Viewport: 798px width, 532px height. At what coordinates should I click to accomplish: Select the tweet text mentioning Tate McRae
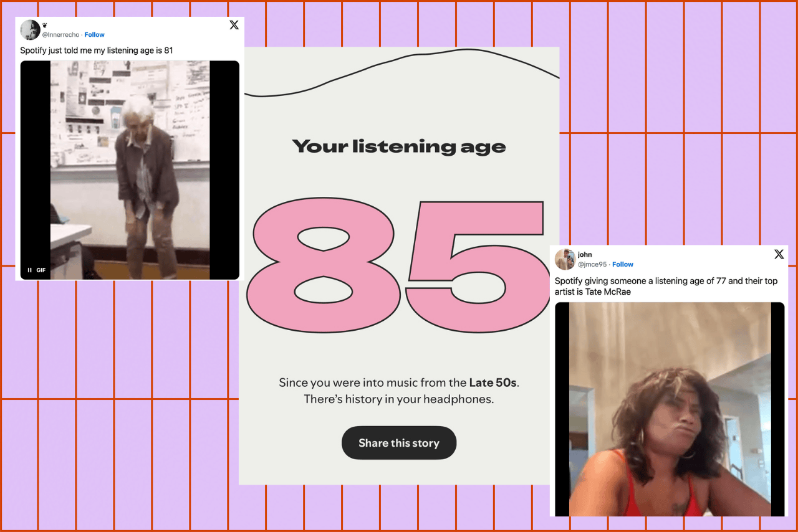tap(666, 286)
